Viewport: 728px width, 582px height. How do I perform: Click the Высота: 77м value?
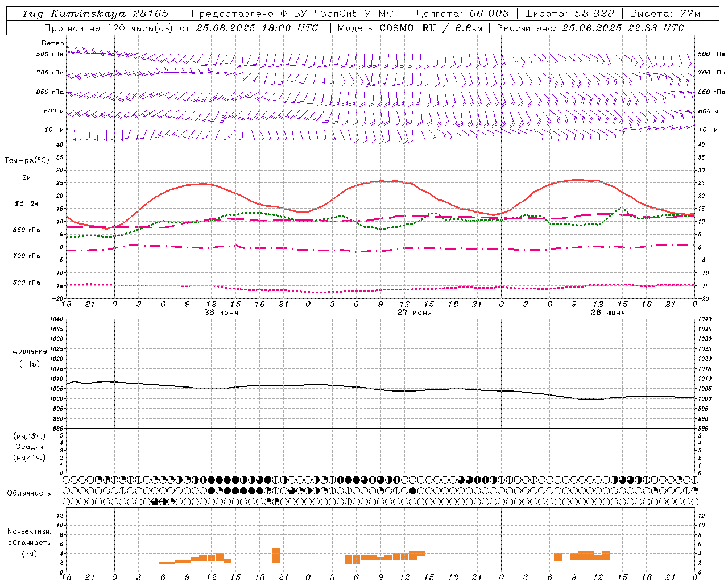pyautogui.click(x=665, y=14)
